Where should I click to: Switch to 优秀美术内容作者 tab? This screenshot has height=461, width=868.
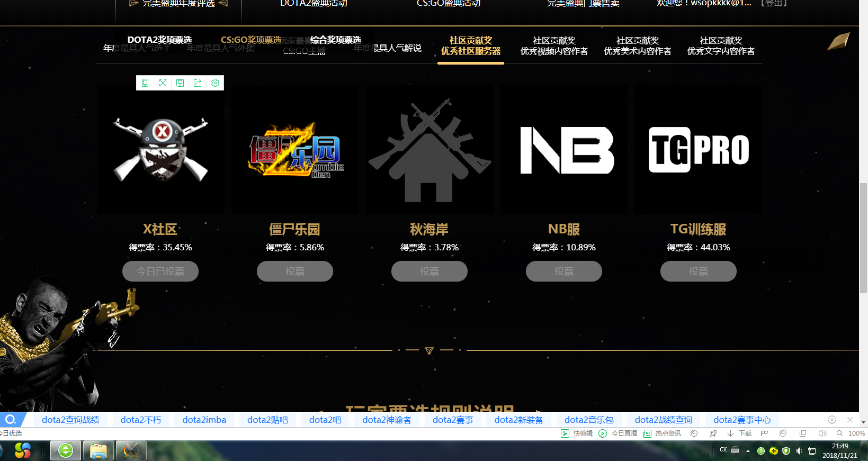[638, 46]
